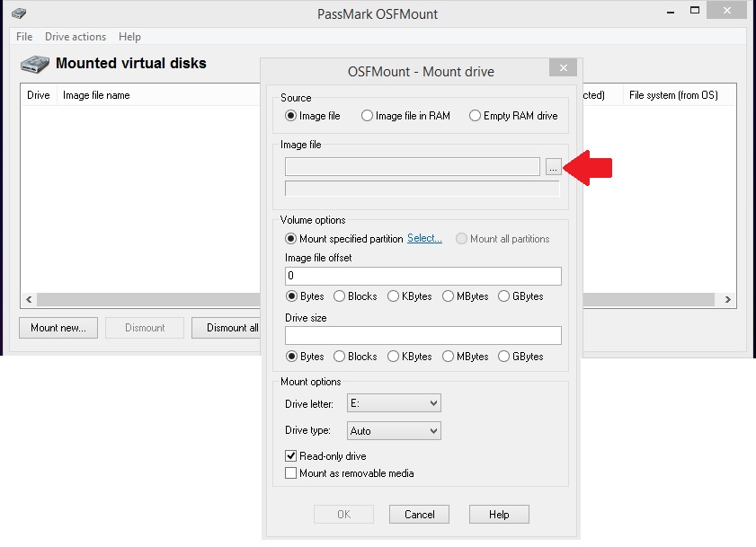Open the Drive actions menu
The width and height of the screenshot is (756, 547).
[x=76, y=37]
